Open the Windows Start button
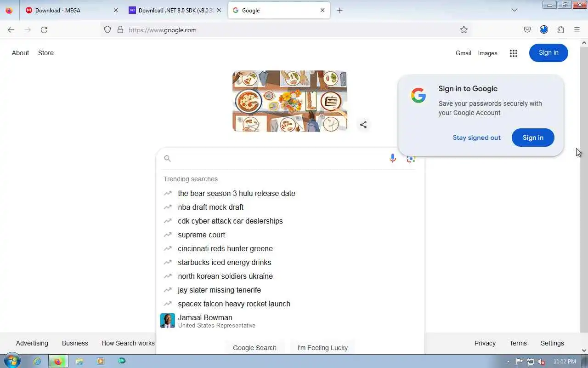This screenshot has height=368, width=588. click(12, 361)
